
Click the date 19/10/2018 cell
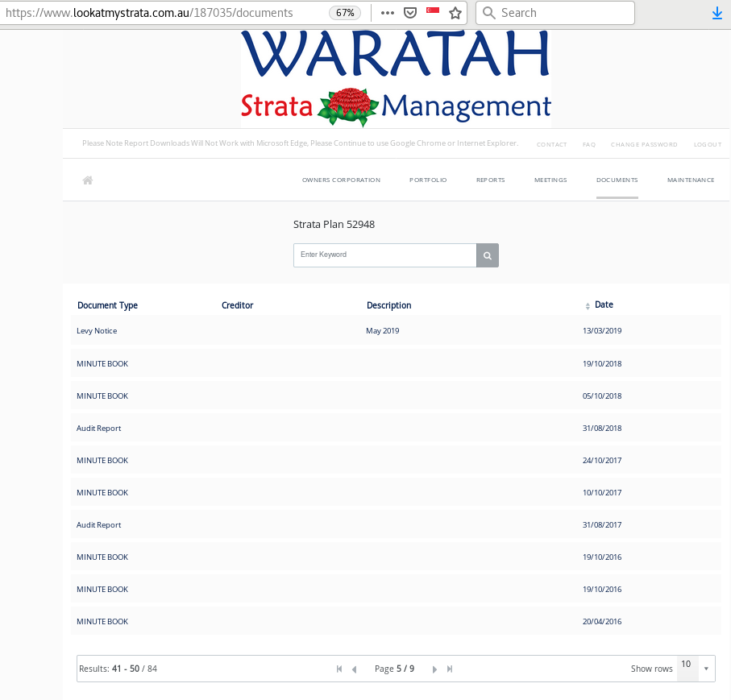(602, 363)
